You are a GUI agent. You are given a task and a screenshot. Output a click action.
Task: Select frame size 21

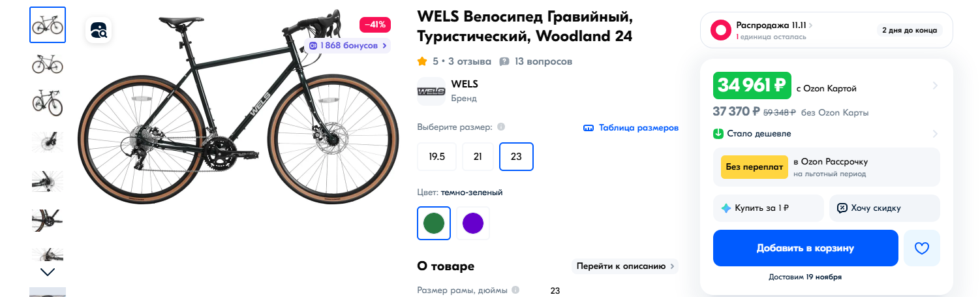(x=478, y=157)
